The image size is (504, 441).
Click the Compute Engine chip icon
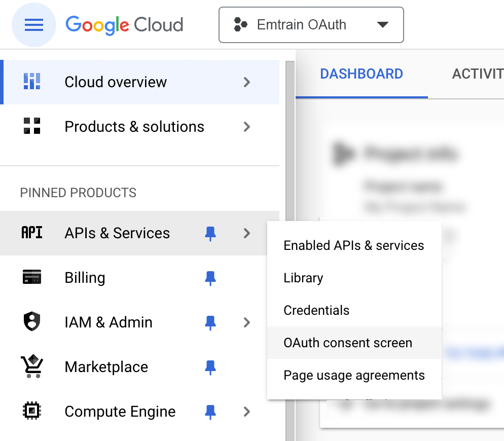click(x=32, y=412)
